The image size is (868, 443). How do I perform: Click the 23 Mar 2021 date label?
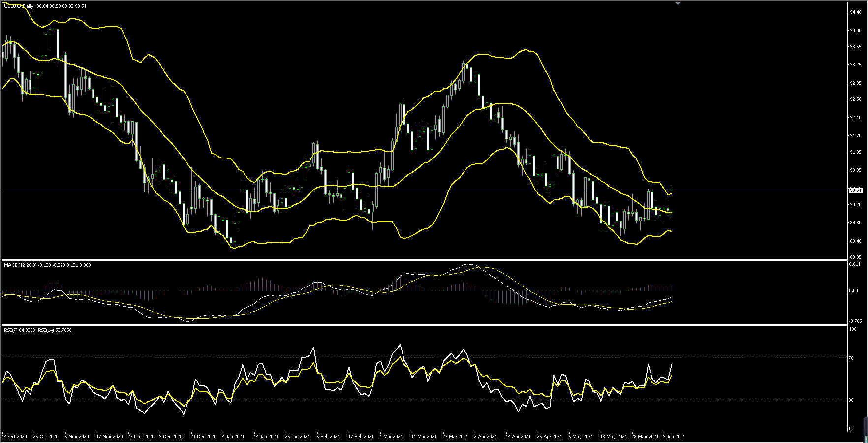455,437
